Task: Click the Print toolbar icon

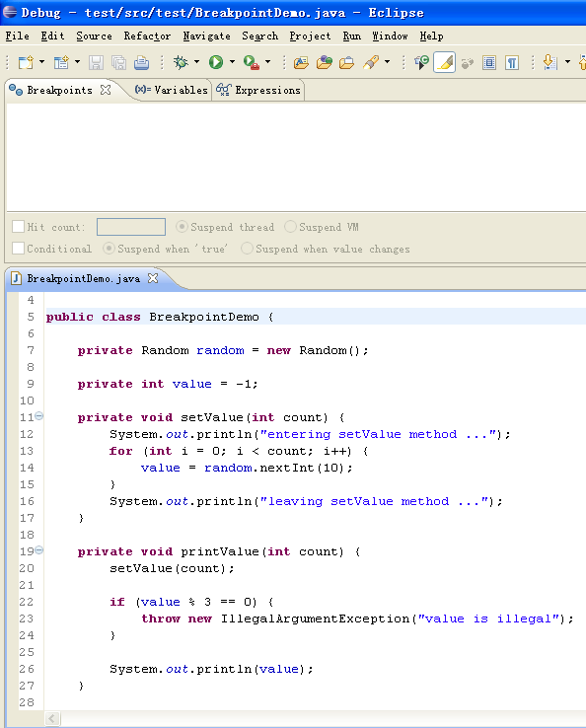Action: click(x=142, y=62)
